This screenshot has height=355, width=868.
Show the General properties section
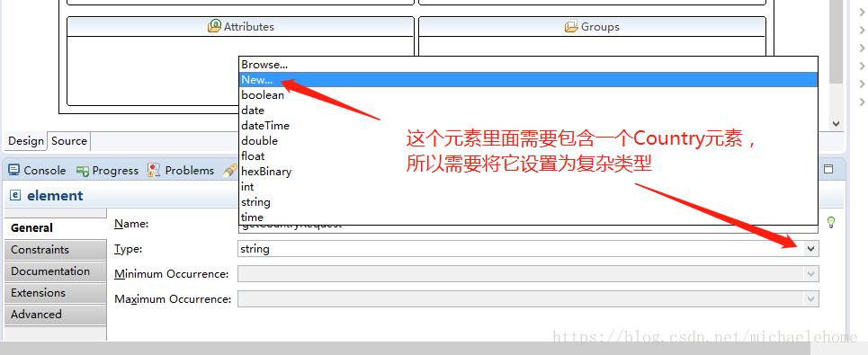(56, 227)
